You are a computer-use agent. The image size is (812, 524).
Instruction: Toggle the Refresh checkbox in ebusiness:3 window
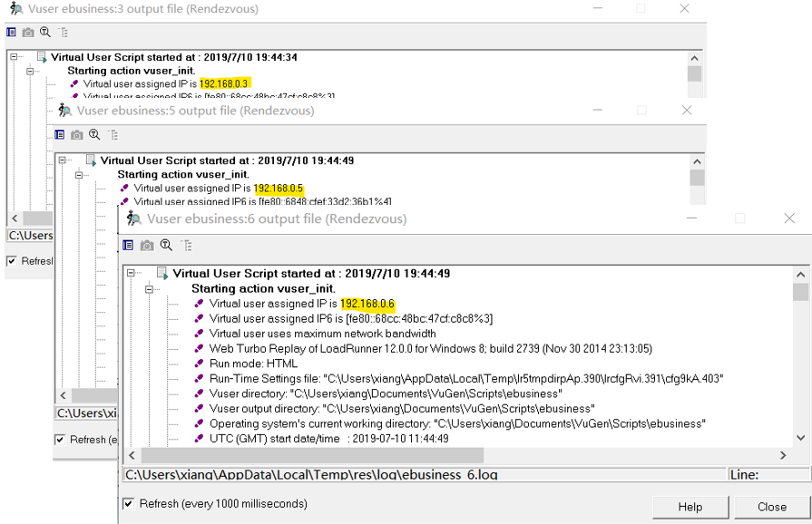coord(12,261)
